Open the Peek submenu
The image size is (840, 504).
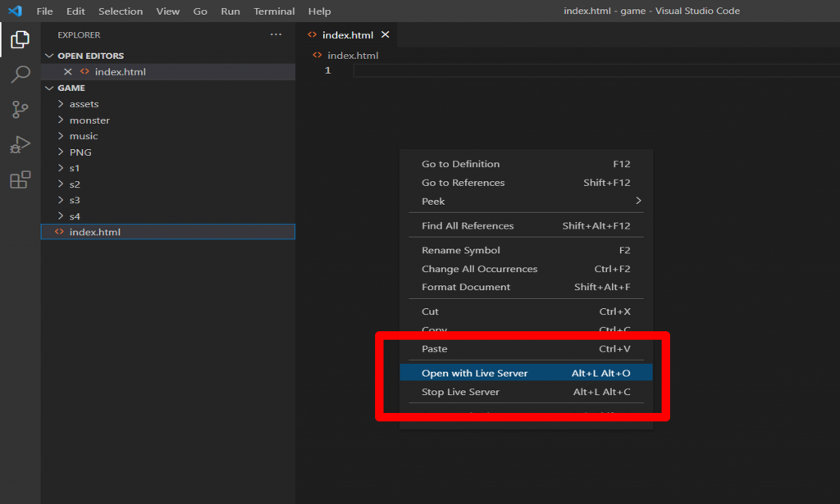pyautogui.click(x=526, y=201)
